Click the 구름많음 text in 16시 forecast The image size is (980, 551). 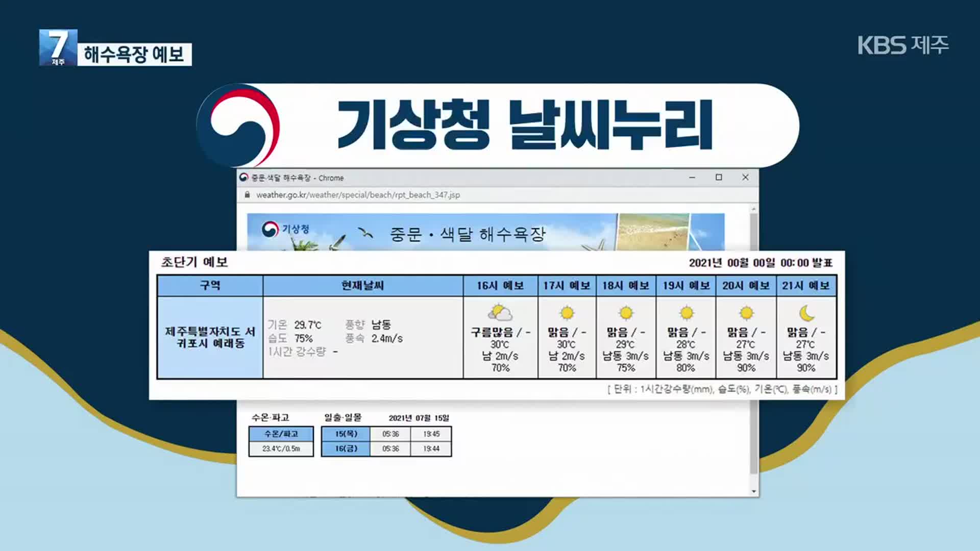(492, 333)
